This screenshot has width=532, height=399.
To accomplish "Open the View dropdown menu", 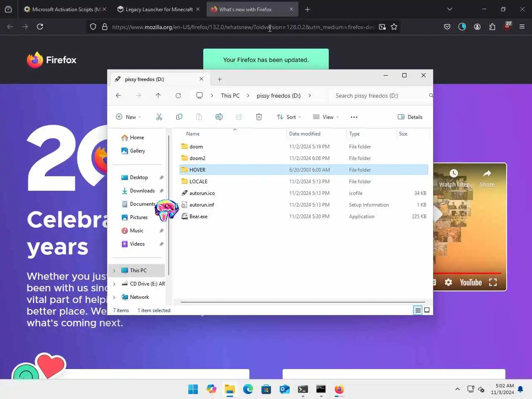I will point(326,117).
